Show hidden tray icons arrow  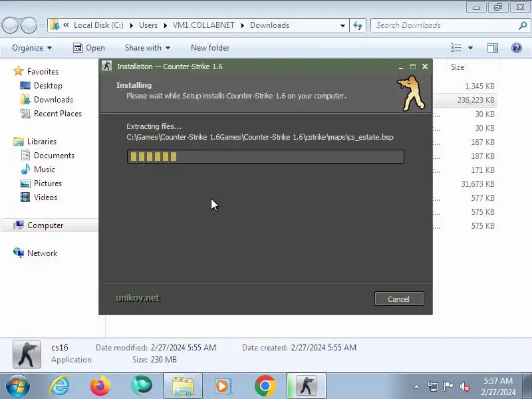point(417,386)
